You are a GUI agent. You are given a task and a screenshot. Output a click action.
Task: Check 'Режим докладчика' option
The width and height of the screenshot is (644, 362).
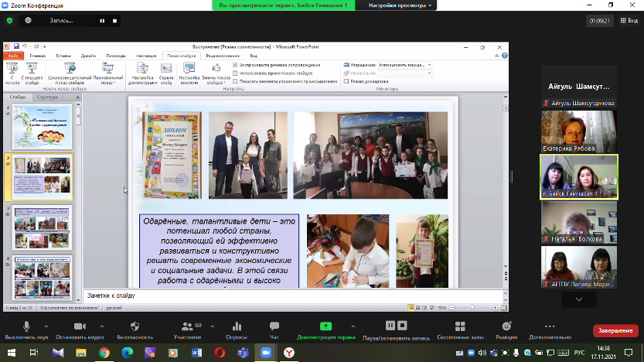347,81
